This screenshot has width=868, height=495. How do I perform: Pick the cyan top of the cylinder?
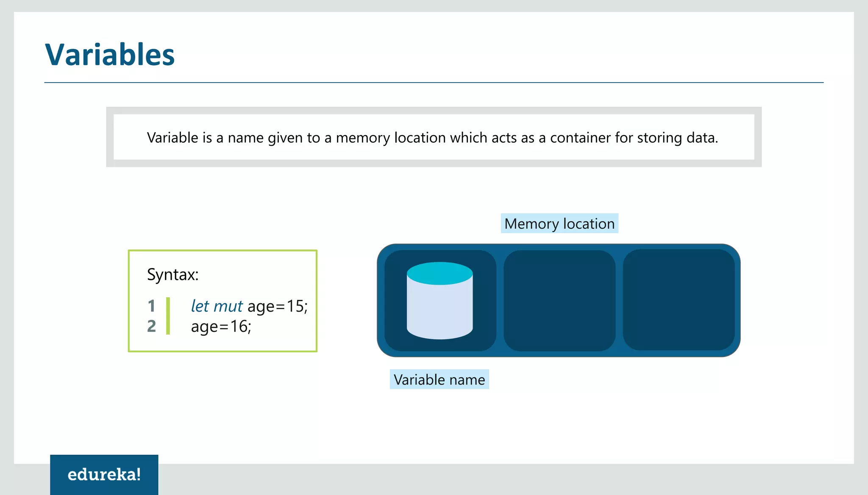pos(440,273)
